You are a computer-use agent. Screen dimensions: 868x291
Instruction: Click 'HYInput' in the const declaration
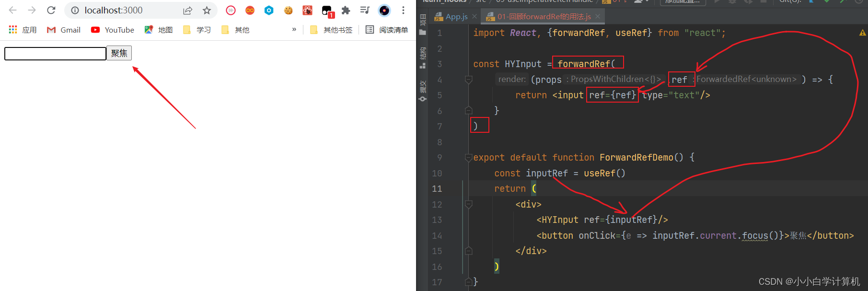point(523,64)
